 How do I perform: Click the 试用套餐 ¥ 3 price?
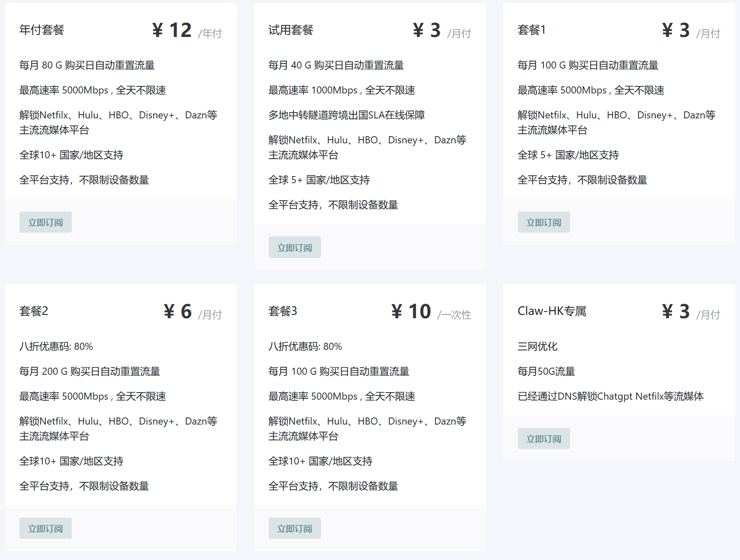pos(442,30)
